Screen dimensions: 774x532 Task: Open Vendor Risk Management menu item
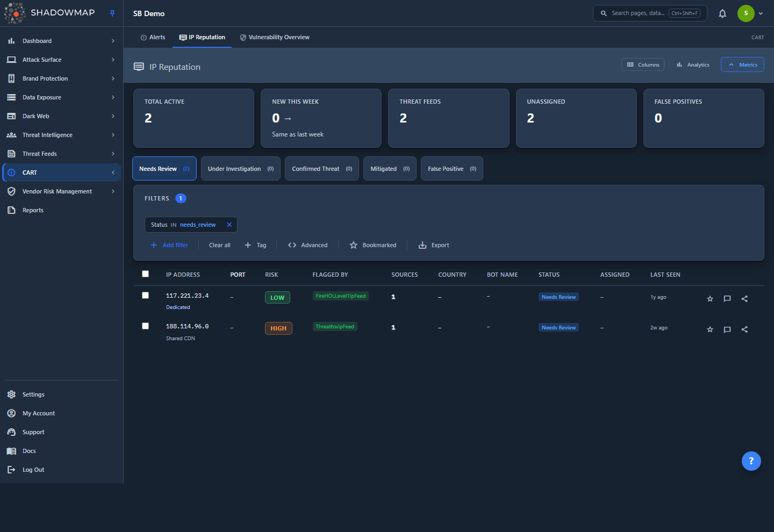click(x=60, y=191)
